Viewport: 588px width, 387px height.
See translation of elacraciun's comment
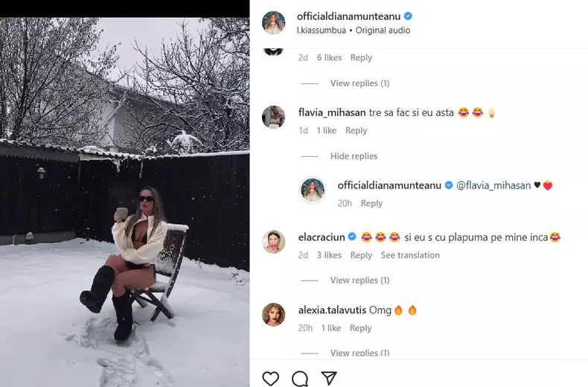click(x=410, y=255)
